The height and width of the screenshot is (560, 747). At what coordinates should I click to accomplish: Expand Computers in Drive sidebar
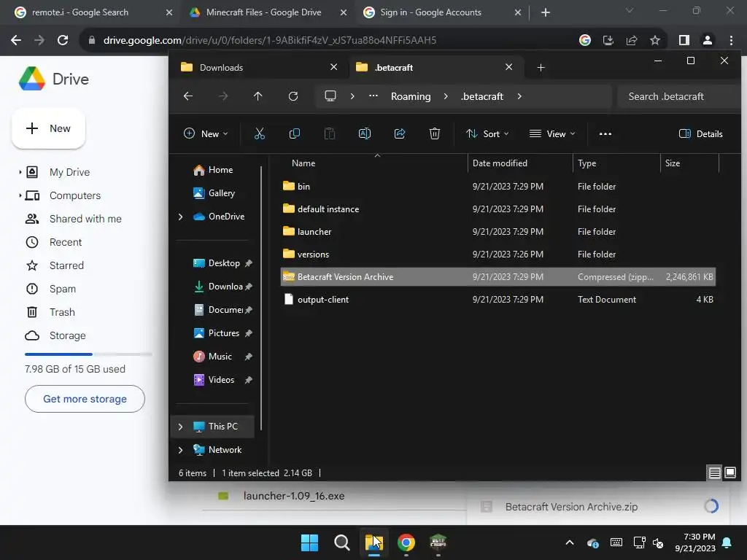click(x=20, y=195)
